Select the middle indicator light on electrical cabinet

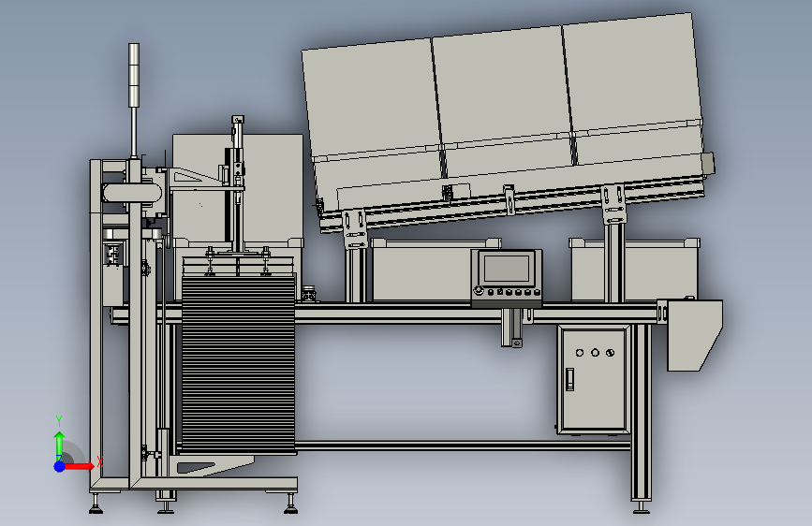(x=595, y=353)
